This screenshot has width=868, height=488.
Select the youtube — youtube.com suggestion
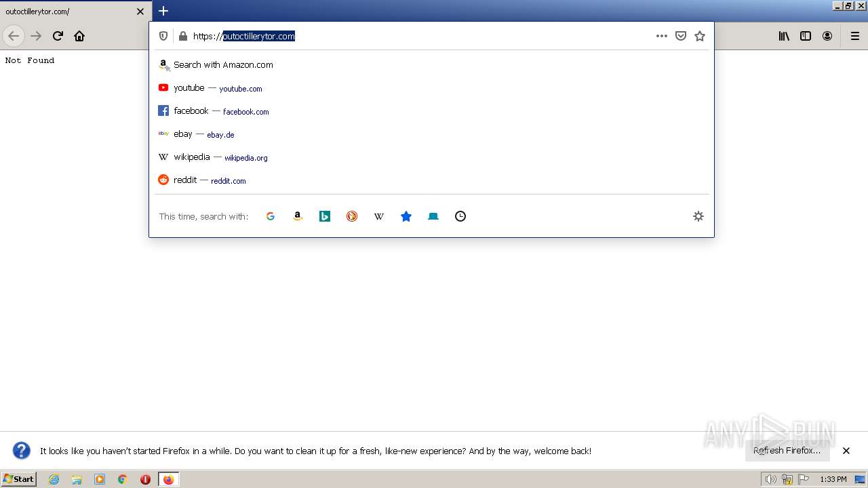pyautogui.click(x=431, y=88)
